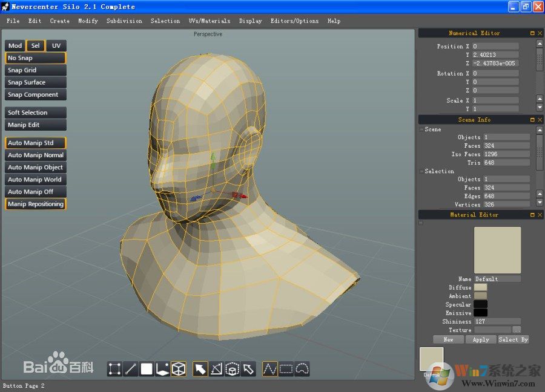Click the Diffuse color swatch
The height and width of the screenshot is (392, 545).
[480, 287]
